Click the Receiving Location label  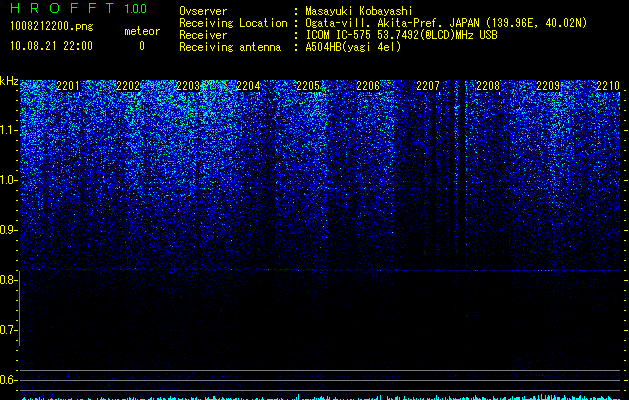[233, 23]
